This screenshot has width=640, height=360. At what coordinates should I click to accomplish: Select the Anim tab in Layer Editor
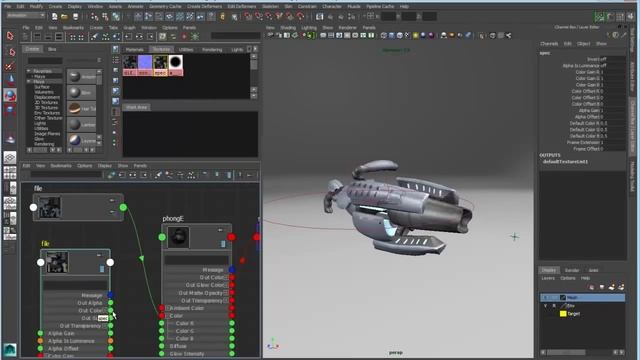tap(593, 270)
